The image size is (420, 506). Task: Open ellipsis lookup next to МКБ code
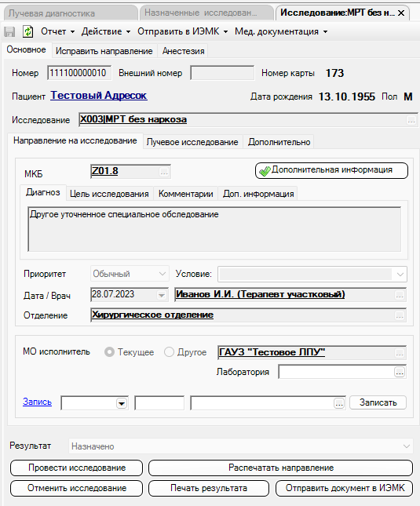click(164, 172)
